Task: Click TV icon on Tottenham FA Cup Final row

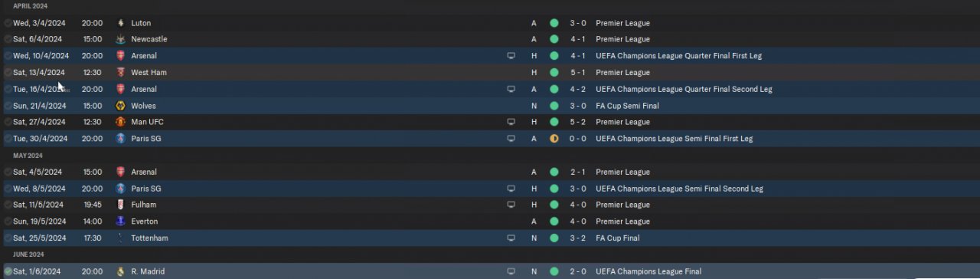Action: tap(511, 238)
